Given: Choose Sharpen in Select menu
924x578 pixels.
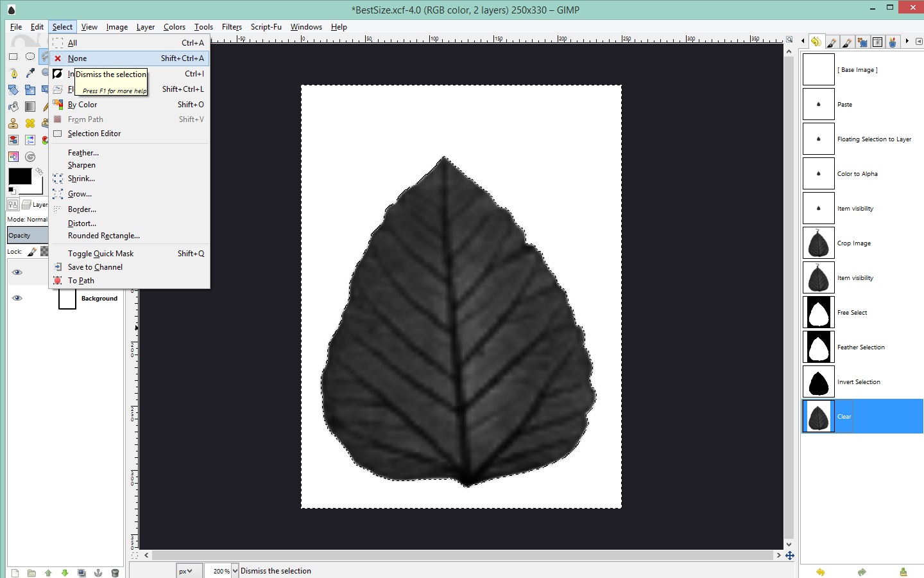Looking at the screenshot, I should pyautogui.click(x=129, y=165).
